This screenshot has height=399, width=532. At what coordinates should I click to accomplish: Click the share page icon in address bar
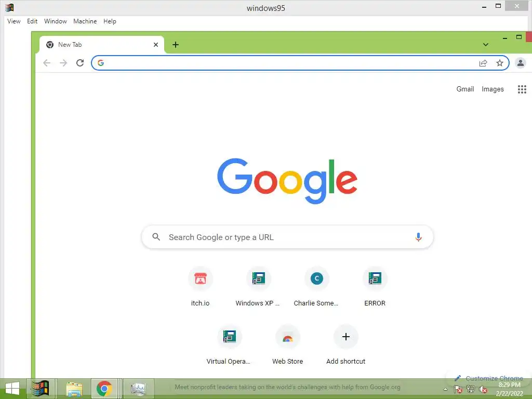point(483,63)
